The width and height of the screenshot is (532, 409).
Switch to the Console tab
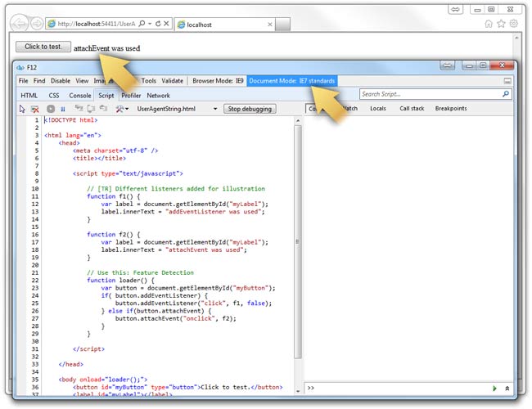click(80, 96)
